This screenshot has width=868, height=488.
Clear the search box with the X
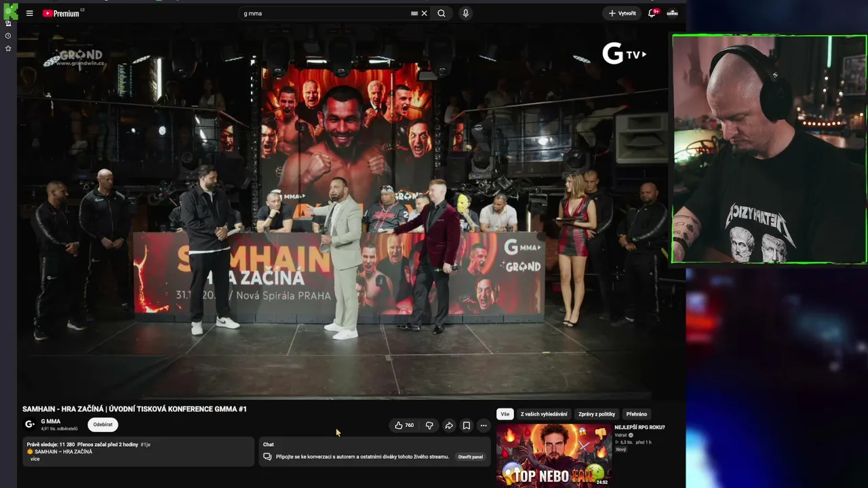(x=425, y=13)
